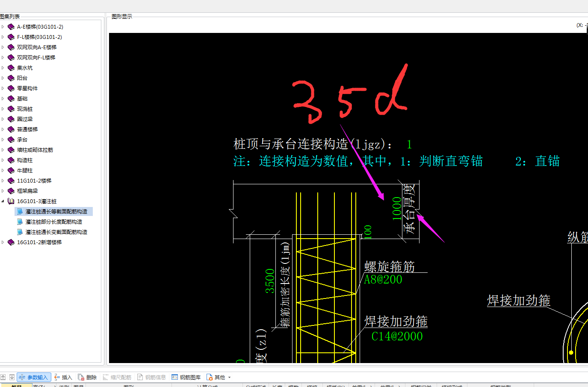This screenshot has width=588, height=387.
Task: Expand the 零星构件 tree node
Action: (3, 88)
